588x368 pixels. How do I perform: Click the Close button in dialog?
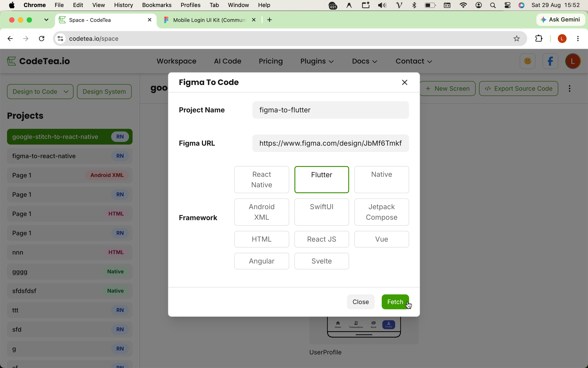click(360, 302)
